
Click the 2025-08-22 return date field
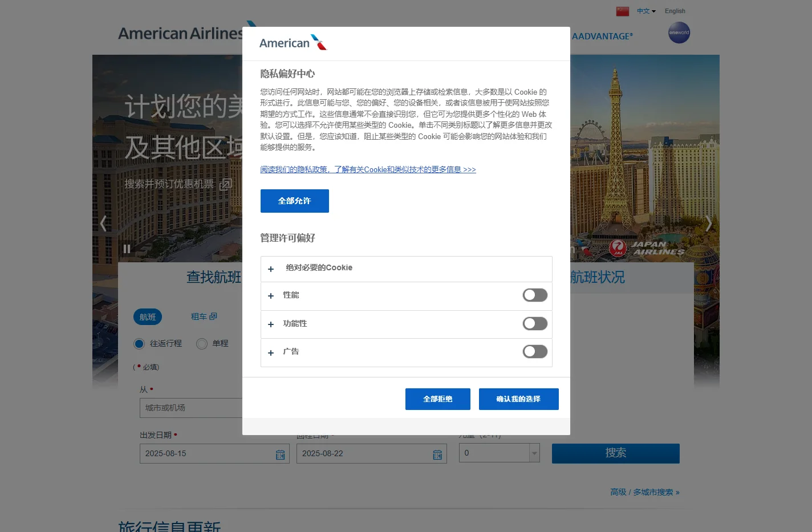[x=371, y=453]
